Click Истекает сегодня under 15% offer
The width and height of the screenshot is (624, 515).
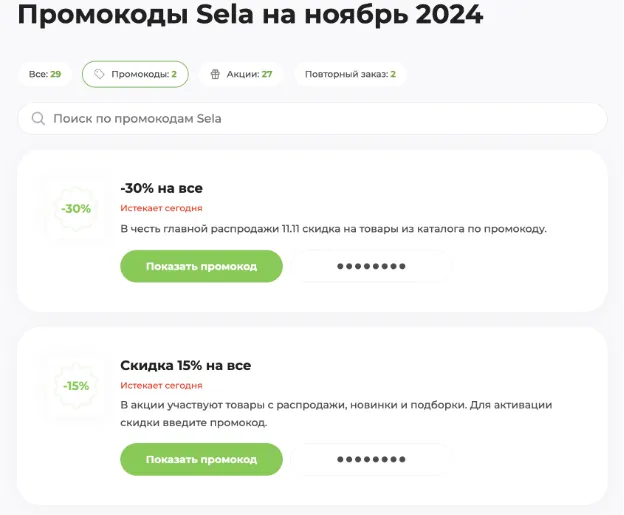click(161, 385)
